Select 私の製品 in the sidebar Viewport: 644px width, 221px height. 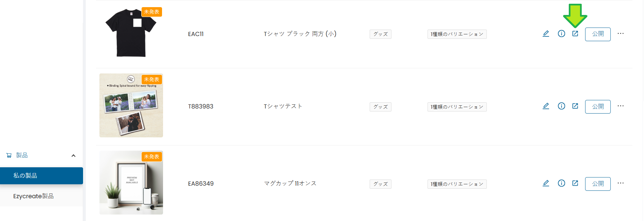[41, 176]
